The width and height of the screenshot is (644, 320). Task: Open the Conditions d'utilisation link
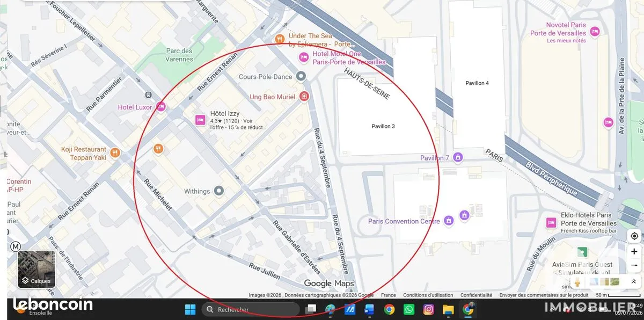[x=428, y=295]
